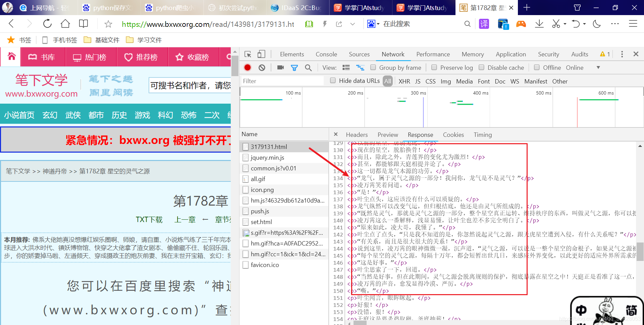Filter requests by JS
Image resolution: width=644 pixels, height=325 pixels.
[x=418, y=82]
